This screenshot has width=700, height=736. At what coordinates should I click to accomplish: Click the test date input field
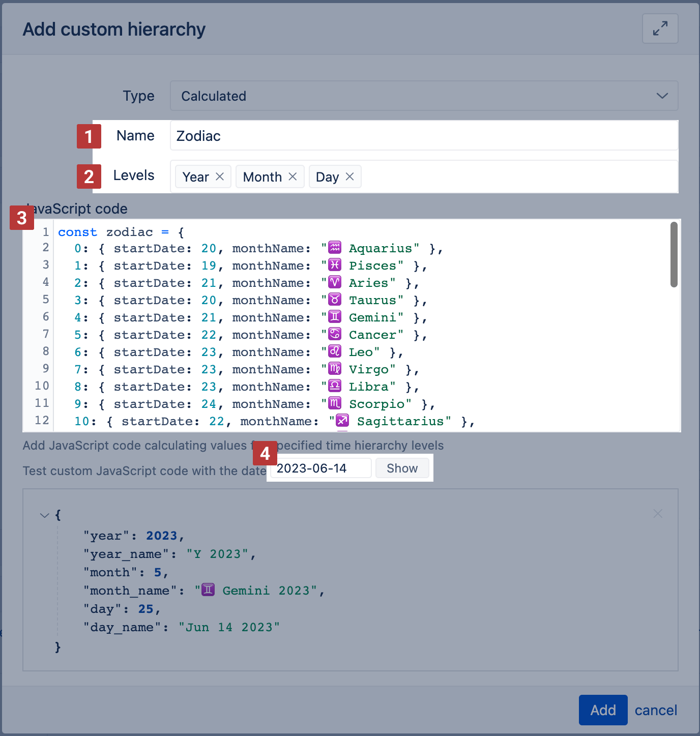pos(320,468)
